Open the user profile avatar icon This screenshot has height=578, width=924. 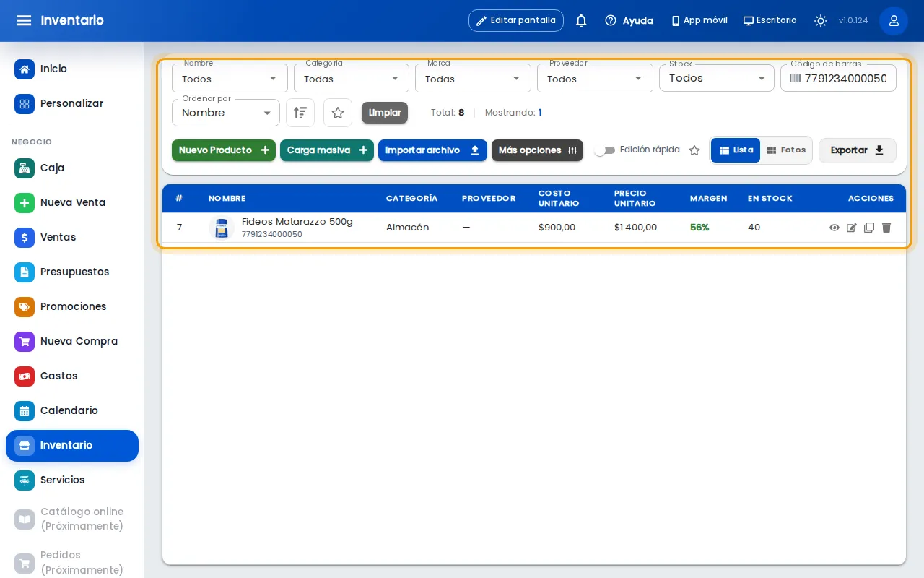pos(894,21)
